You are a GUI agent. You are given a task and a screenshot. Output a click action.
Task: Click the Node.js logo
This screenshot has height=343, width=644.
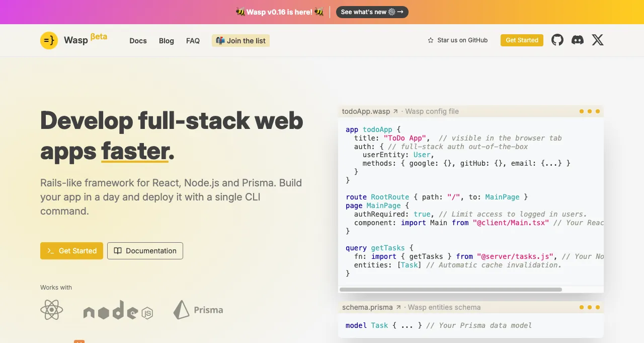coord(118,310)
